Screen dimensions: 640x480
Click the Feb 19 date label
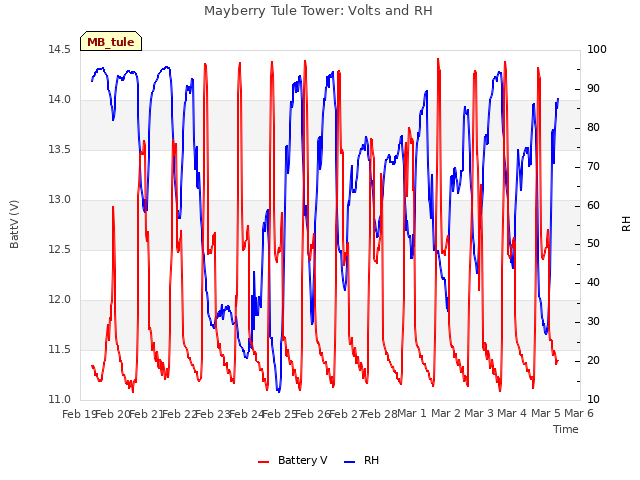(x=79, y=414)
